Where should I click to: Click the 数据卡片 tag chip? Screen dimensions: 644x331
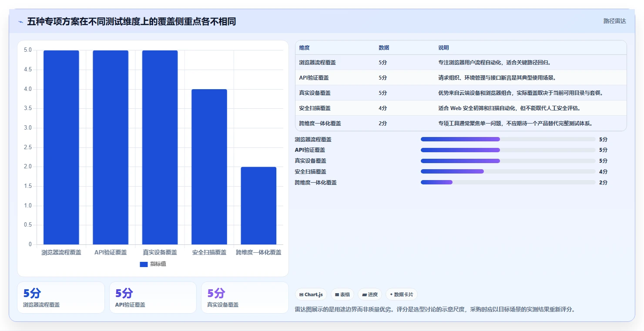pos(402,294)
